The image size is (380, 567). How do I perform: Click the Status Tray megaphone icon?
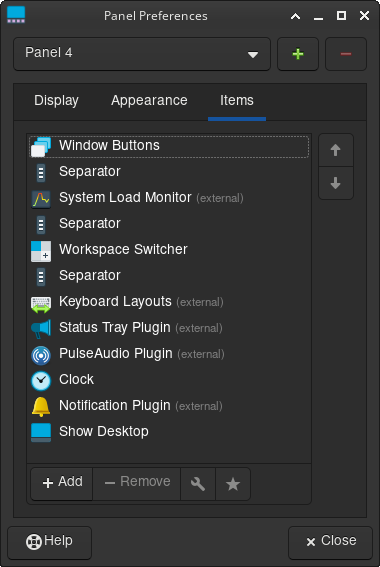pyautogui.click(x=41, y=329)
